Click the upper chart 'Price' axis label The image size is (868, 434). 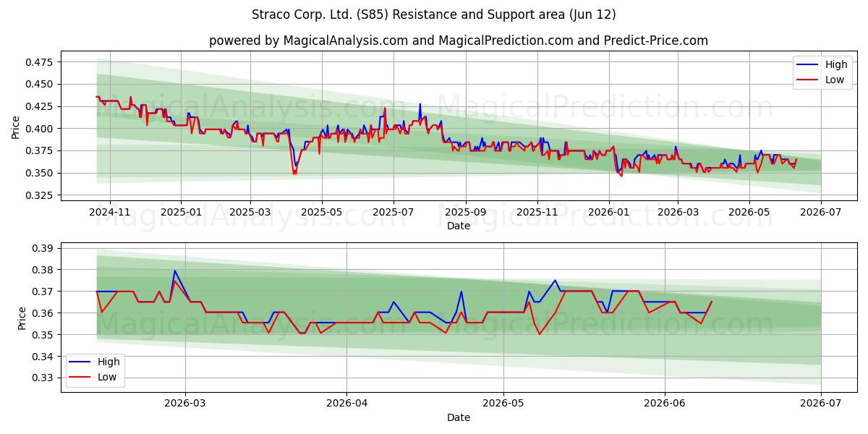click(x=16, y=128)
